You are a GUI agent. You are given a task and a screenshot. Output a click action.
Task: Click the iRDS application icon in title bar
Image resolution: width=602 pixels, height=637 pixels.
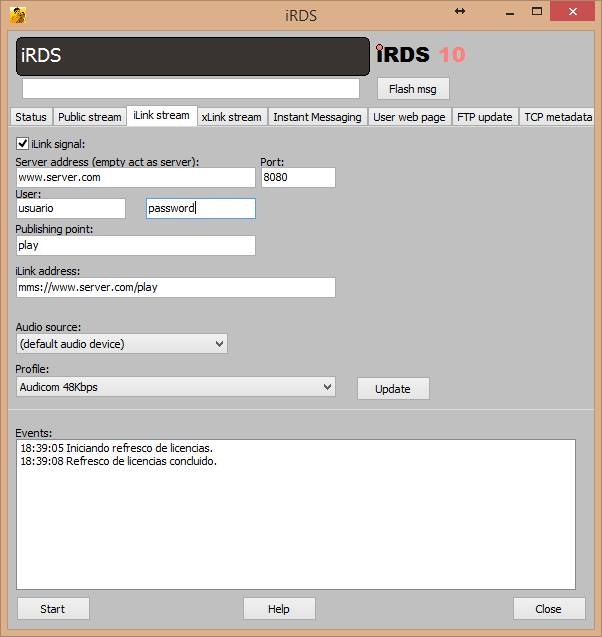tap(18, 15)
